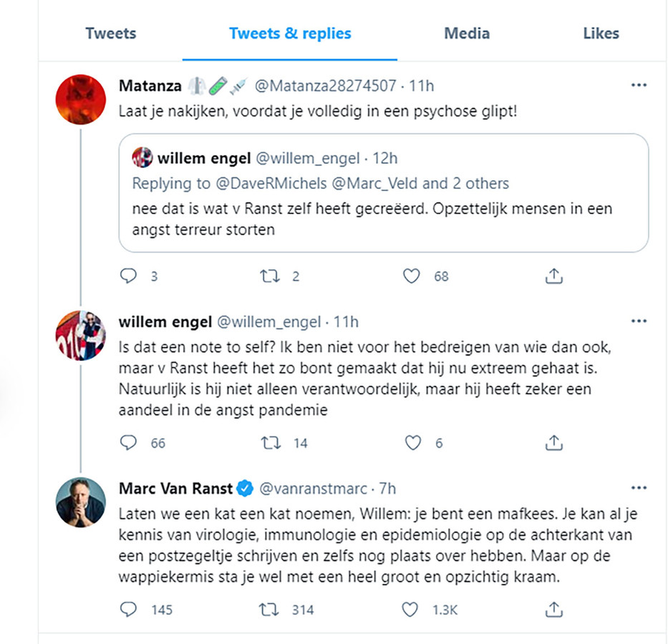
Task: Retweet Marc Van Ranst's tweet
Action: coord(270,610)
